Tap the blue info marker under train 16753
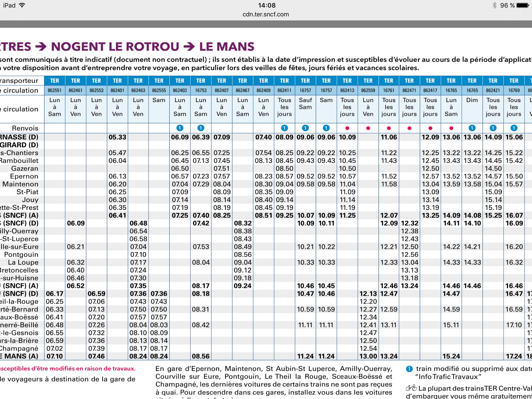 (201, 128)
